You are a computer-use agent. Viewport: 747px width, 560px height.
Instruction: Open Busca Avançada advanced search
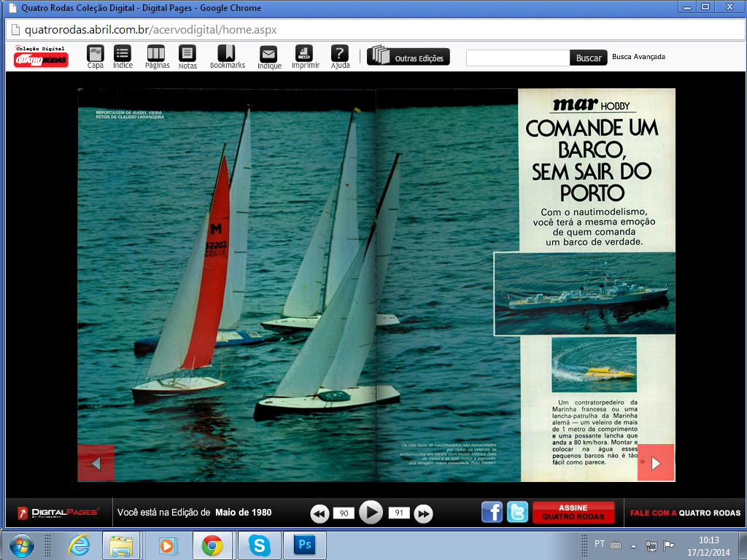click(638, 57)
